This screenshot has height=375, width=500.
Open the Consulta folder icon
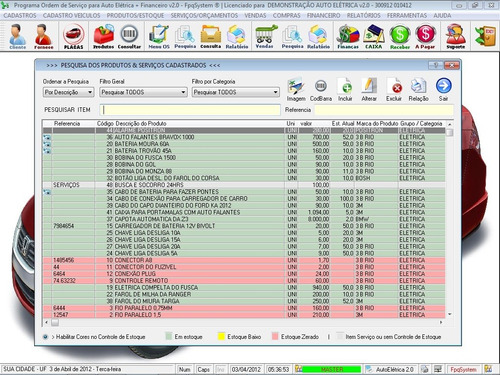coord(210,36)
